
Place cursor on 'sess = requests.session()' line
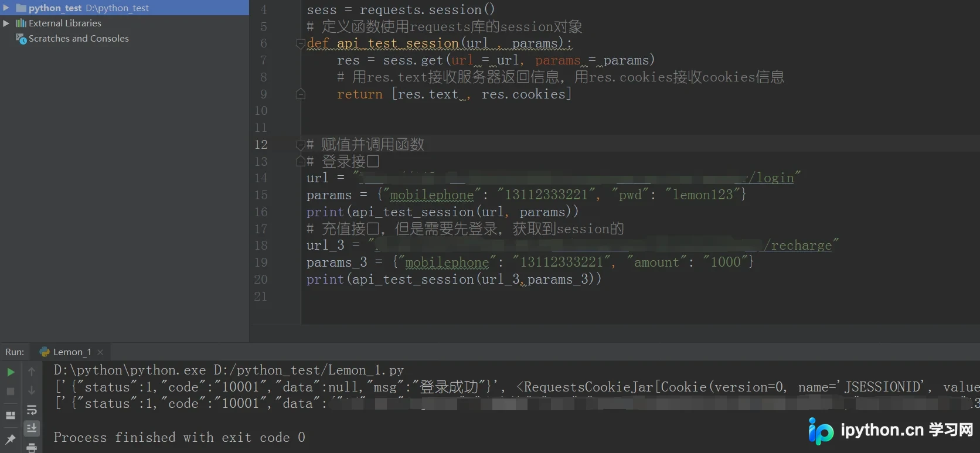pyautogui.click(x=401, y=9)
